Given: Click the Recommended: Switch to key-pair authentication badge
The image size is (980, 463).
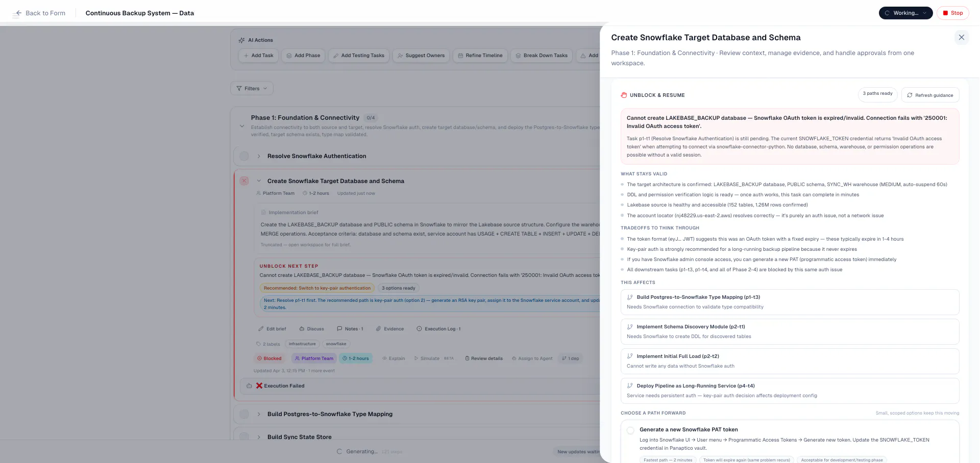Looking at the screenshot, I should [x=317, y=288].
